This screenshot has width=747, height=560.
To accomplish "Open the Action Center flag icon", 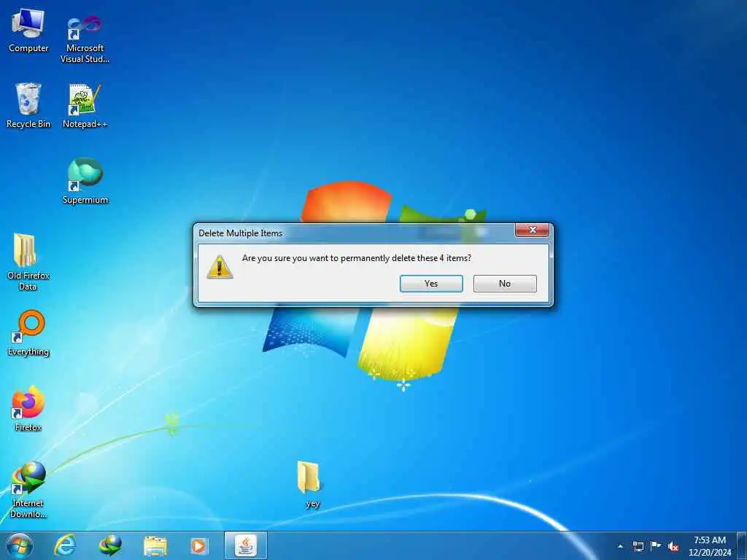I will click(x=656, y=545).
